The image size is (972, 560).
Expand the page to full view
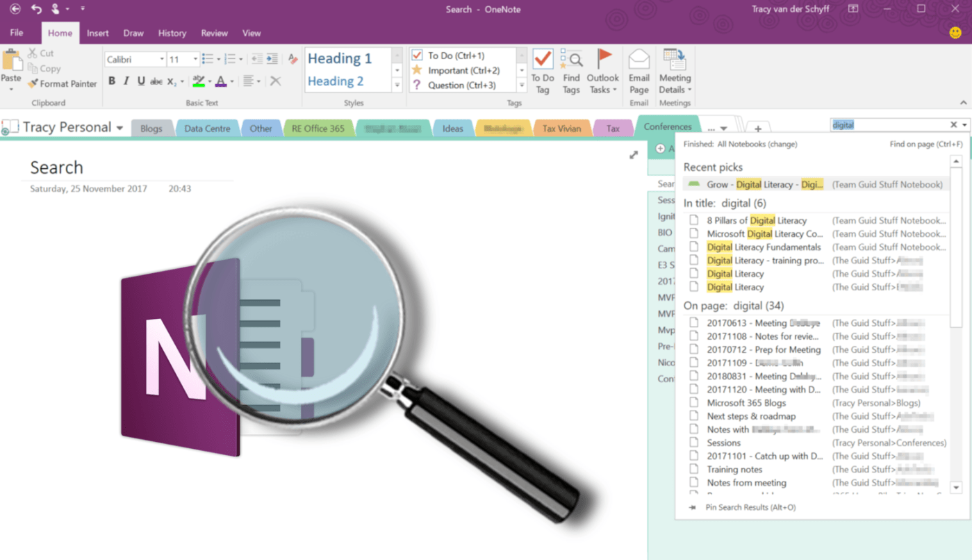click(634, 155)
